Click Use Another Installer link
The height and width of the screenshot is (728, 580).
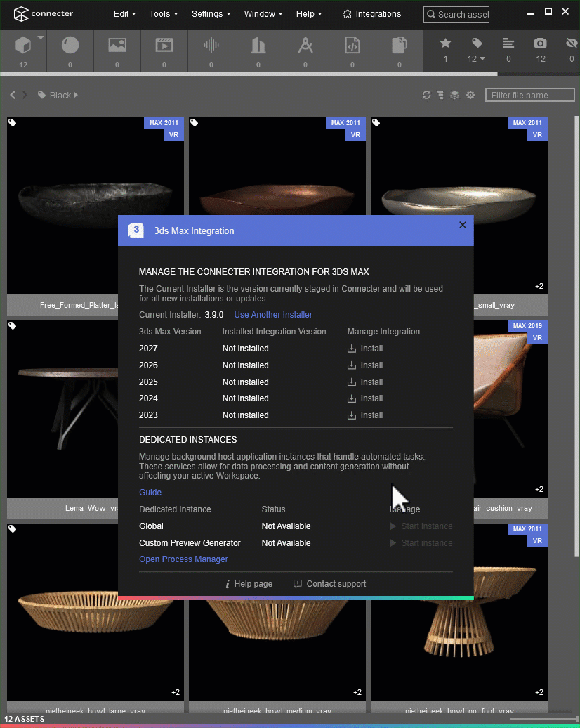[273, 314]
